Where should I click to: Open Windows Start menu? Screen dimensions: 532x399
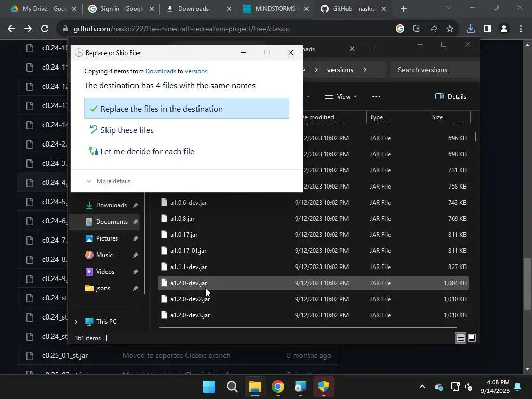209,387
